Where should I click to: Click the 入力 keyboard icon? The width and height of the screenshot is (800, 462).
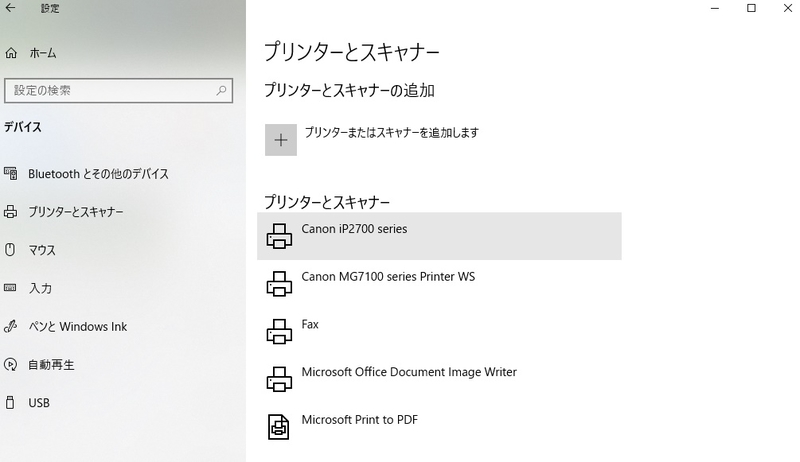(10, 288)
